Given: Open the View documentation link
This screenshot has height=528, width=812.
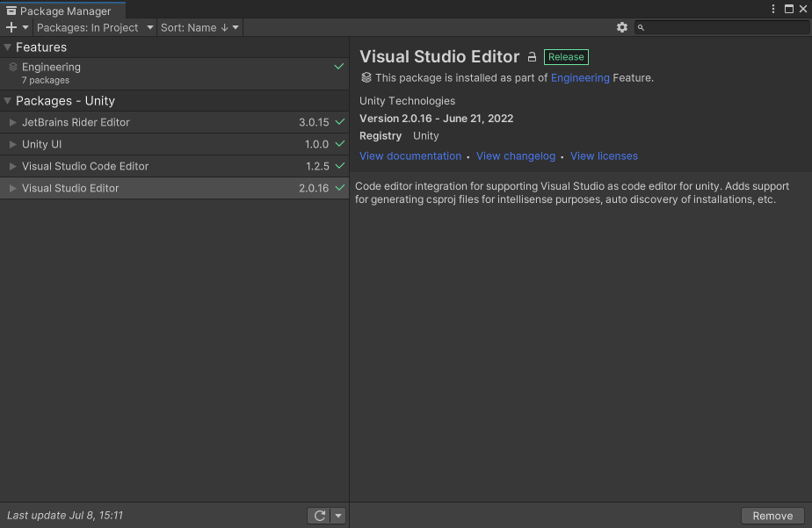Looking at the screenshot, I should pos(410,156).
